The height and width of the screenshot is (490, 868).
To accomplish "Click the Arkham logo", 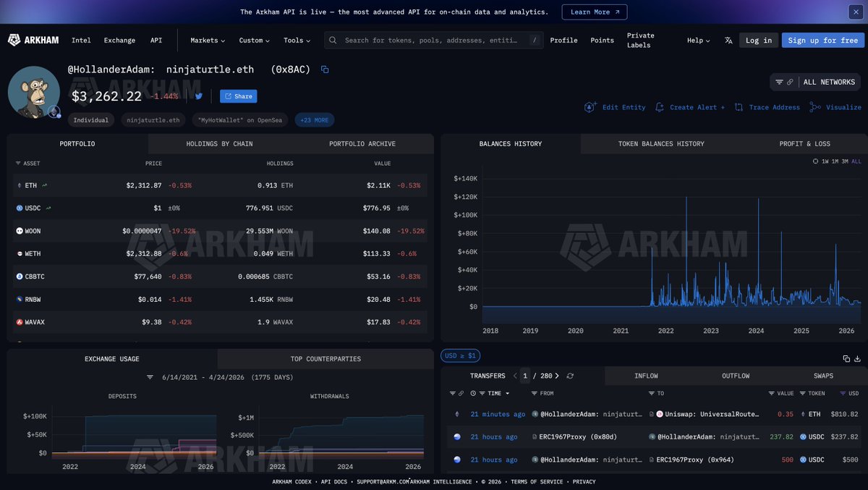I will coord(32,40).
